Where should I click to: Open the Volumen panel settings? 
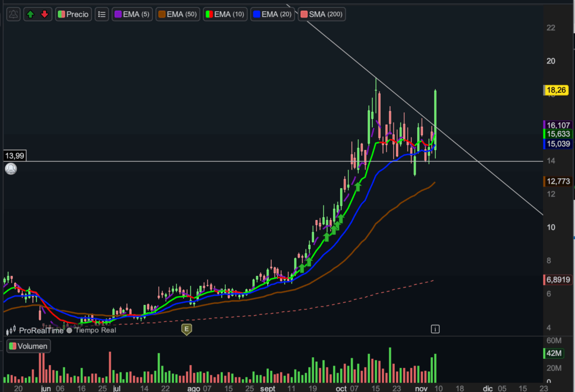[28, 347]
